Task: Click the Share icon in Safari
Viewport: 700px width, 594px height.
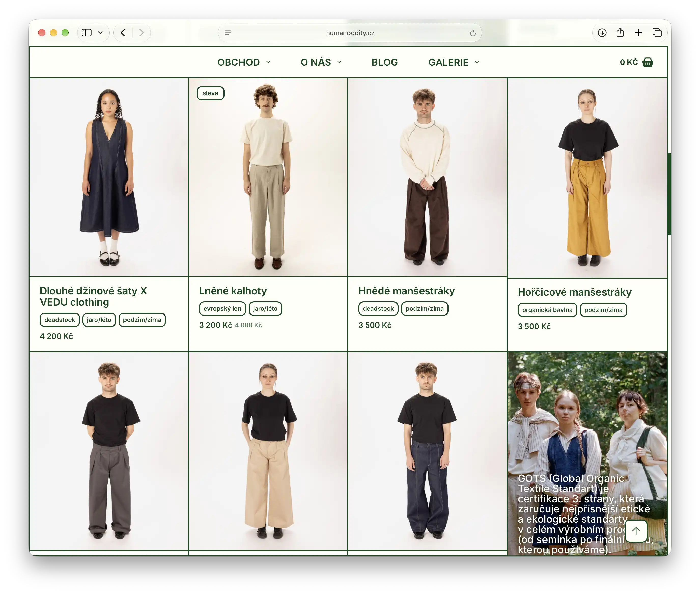Action: tap(620, 32)
